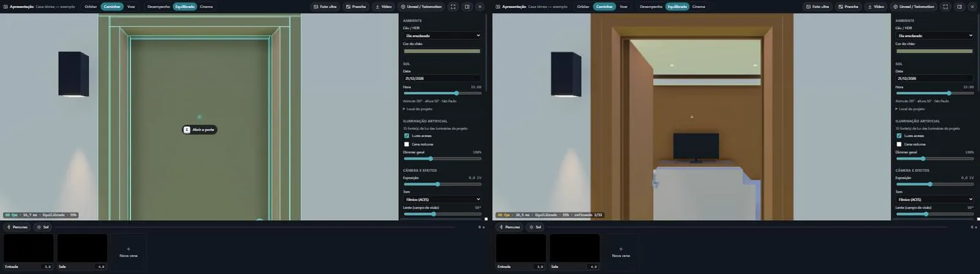This screenshot has height=274, width=980.
Task: Add Nova cena in right window
Action: (x=621, y=252)
